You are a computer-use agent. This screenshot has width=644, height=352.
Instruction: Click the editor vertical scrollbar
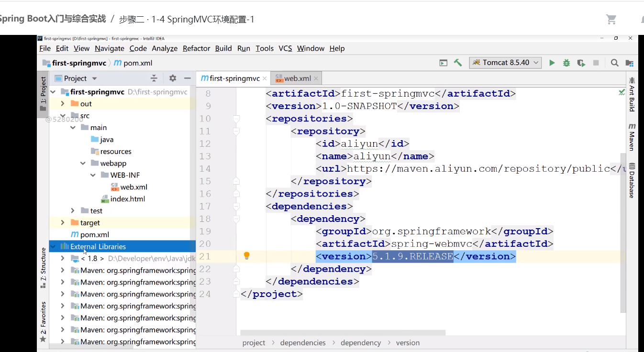(623, 233)
